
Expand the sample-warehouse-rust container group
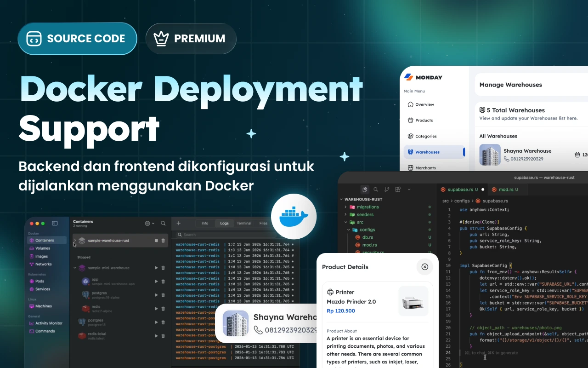pos(75,241)
